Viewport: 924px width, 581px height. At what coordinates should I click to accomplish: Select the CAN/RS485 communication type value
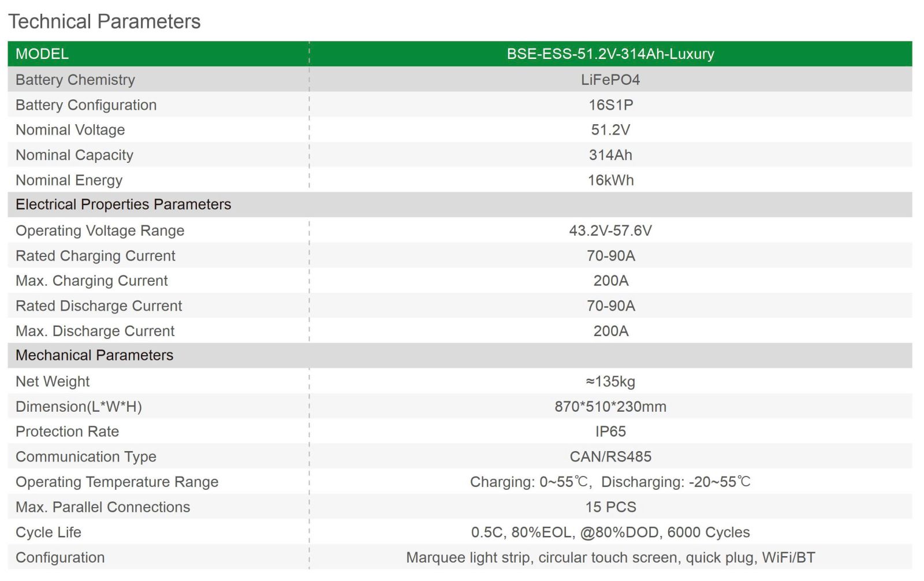click(610, 457)
